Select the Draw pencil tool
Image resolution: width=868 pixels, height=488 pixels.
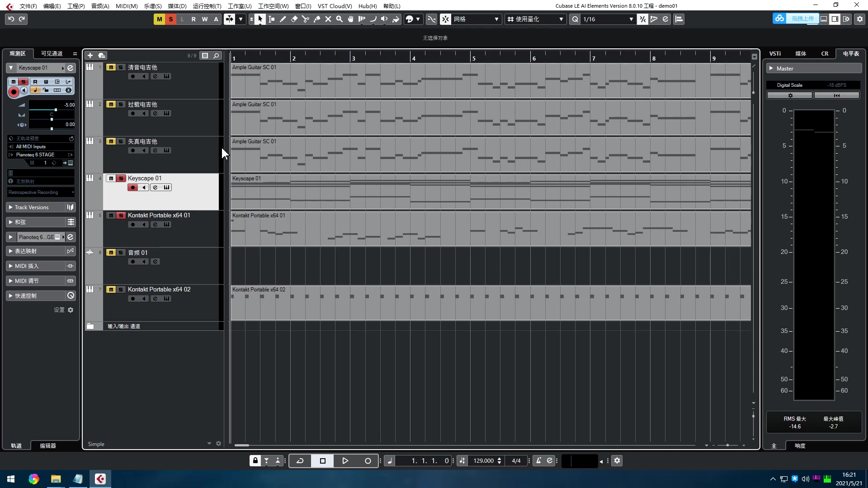point(283,19)
